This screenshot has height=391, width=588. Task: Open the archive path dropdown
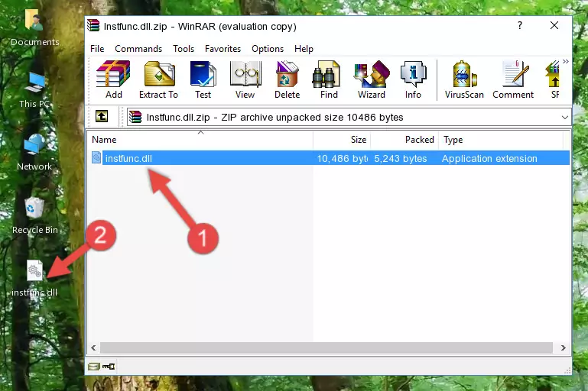[x=565, y=118]
